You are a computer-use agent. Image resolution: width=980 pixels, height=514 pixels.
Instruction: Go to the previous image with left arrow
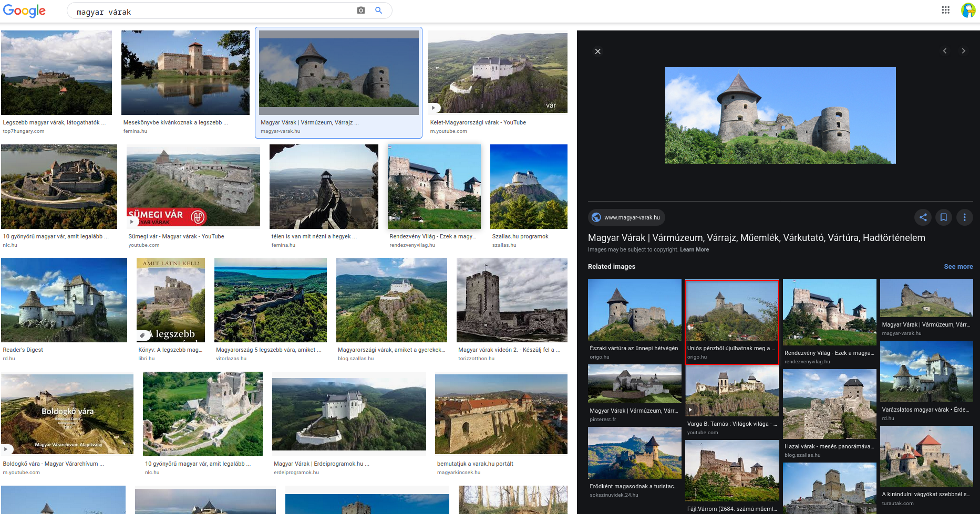click(x=945, y=51)
